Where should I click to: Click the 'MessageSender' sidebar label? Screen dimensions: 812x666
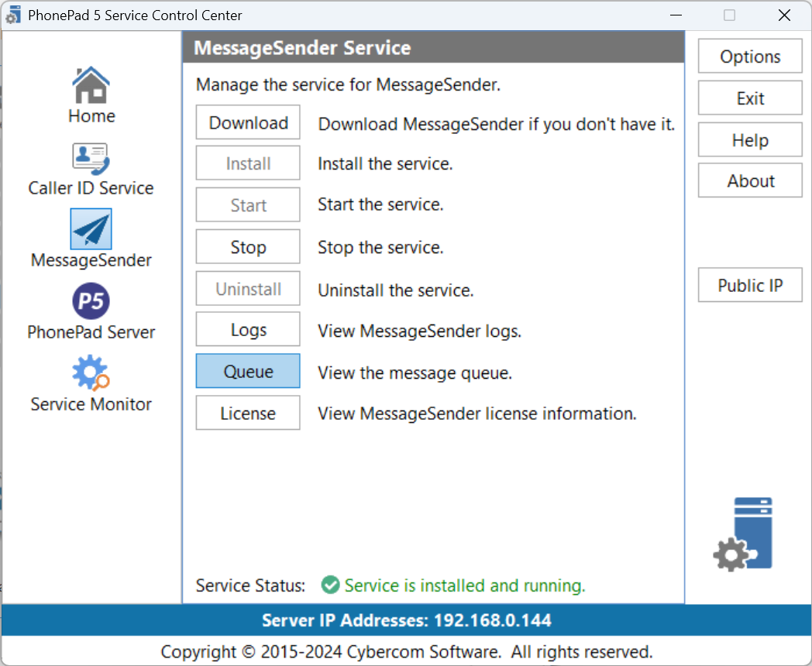tap(91, 259)
